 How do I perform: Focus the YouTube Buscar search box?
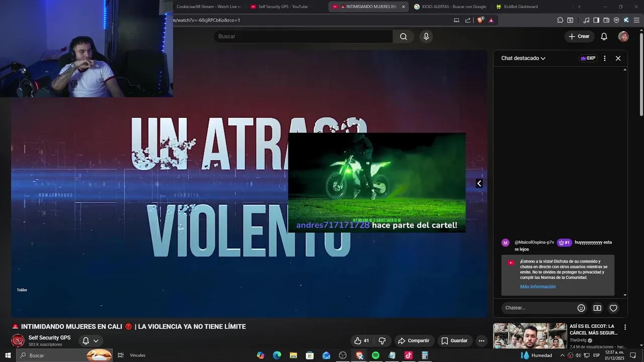click(303, 36)
